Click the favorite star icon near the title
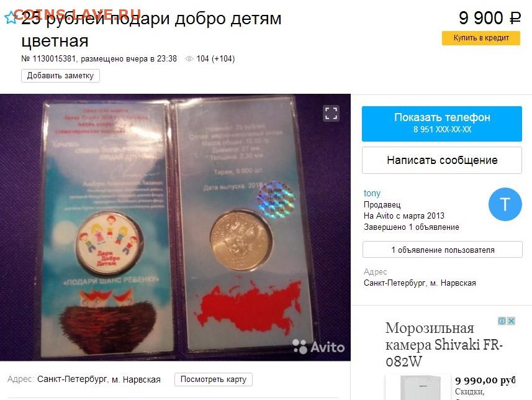 [x=10, y=17]
